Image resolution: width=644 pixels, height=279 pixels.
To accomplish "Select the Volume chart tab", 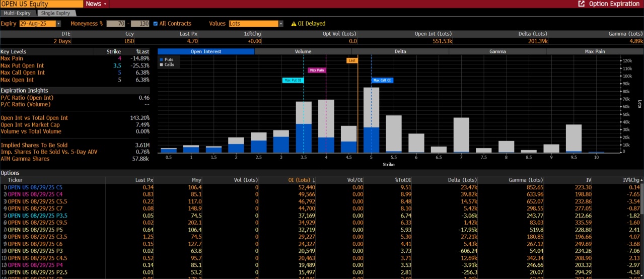I will coord(303,51).
